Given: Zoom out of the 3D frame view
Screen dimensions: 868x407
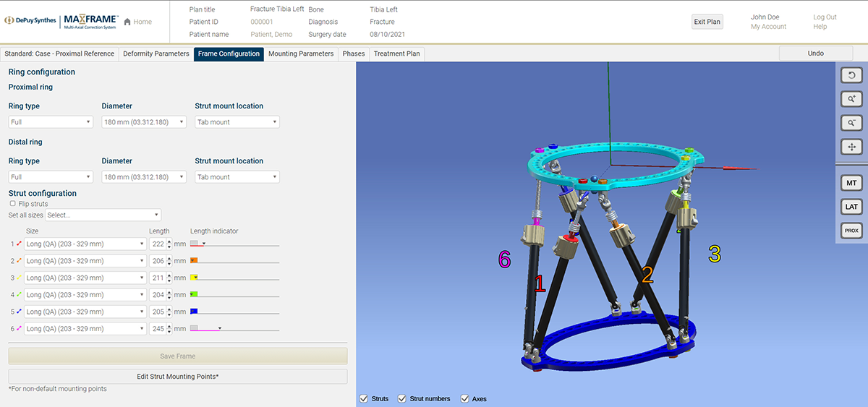Looking at the screenshot, I should (851, 122).
